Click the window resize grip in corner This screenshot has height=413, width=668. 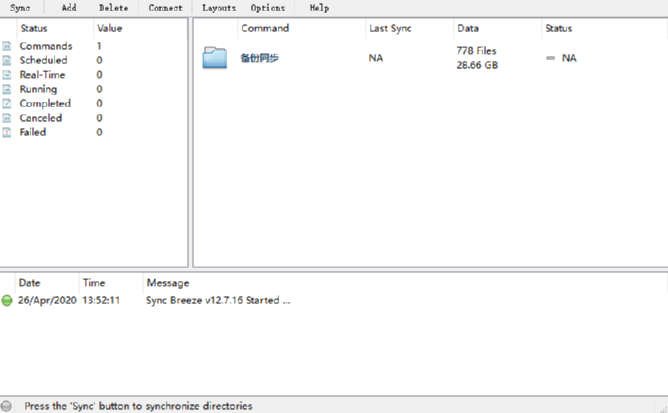coord(662,408)
